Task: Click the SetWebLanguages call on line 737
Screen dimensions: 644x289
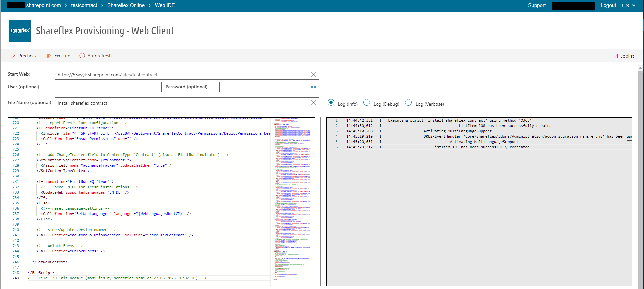Action: tap(116, 214)
